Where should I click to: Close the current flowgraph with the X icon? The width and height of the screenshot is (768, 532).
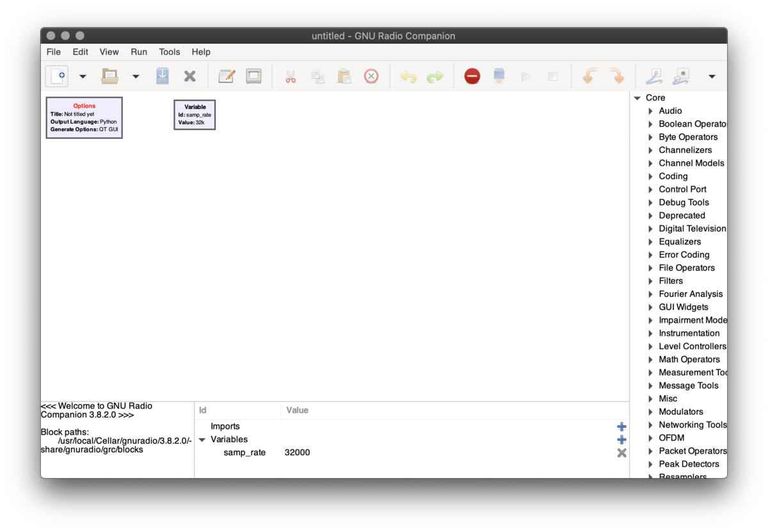tap(189, 76)
